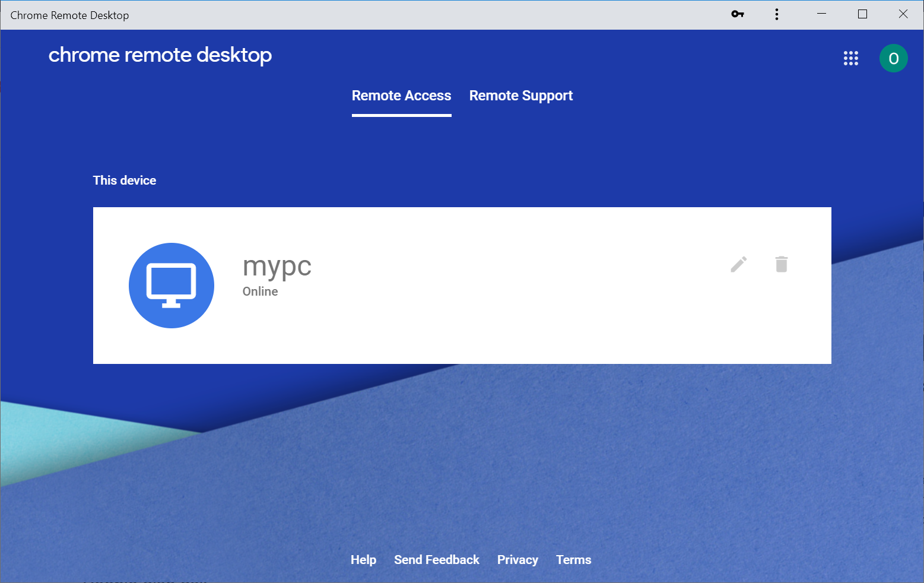This screenshot has height=583, width=924.
Task: Click the Online status text
Action: tap(261, 291)
